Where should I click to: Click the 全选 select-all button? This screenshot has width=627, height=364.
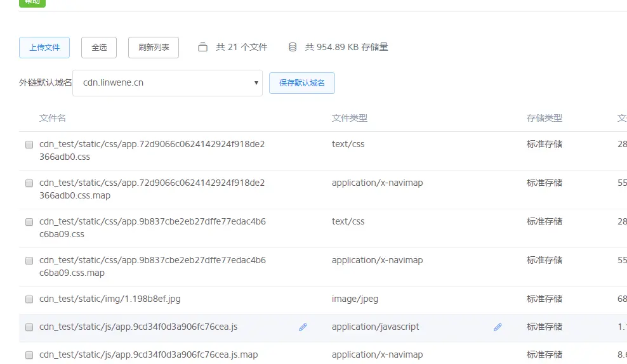[x=99, y=48]
